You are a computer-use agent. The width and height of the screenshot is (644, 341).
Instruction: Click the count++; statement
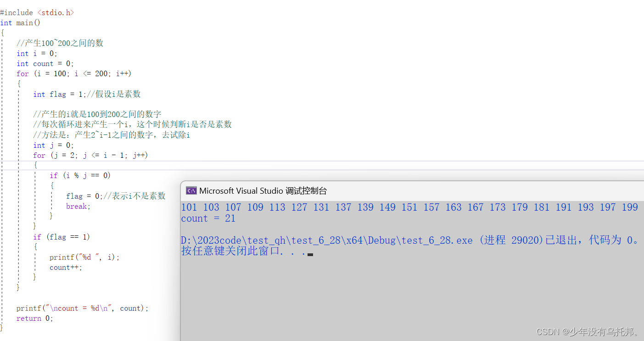coord(66,268)
